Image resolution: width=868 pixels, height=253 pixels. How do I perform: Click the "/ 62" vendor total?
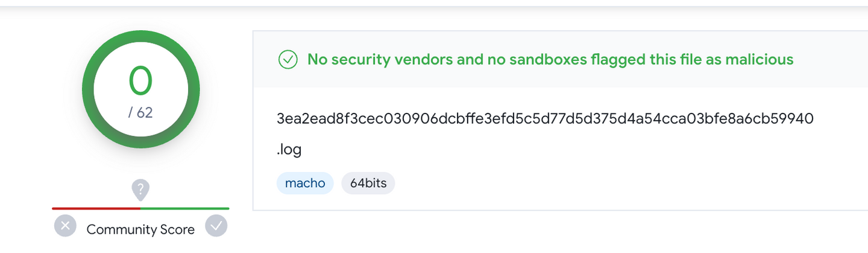coord(140,112)
